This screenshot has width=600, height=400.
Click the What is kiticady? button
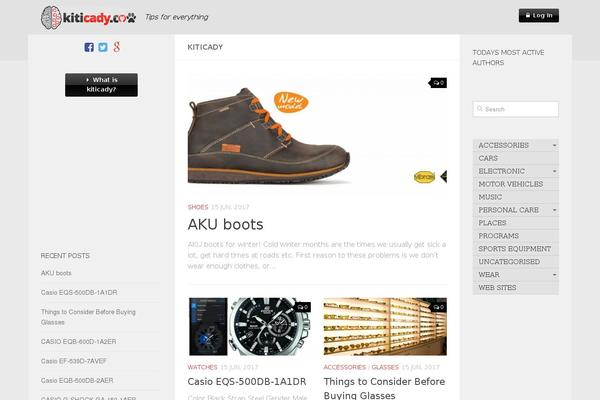(x=101, y=85)
